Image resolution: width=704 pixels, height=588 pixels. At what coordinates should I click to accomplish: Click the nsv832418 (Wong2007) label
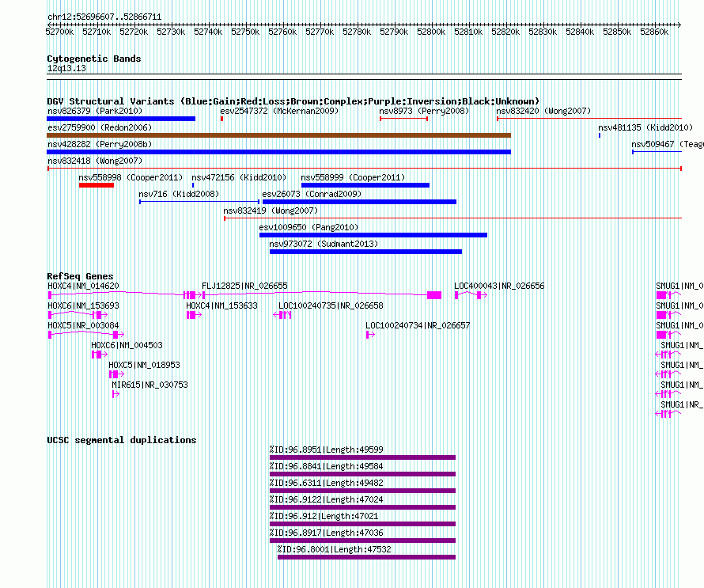pos(95,161)
